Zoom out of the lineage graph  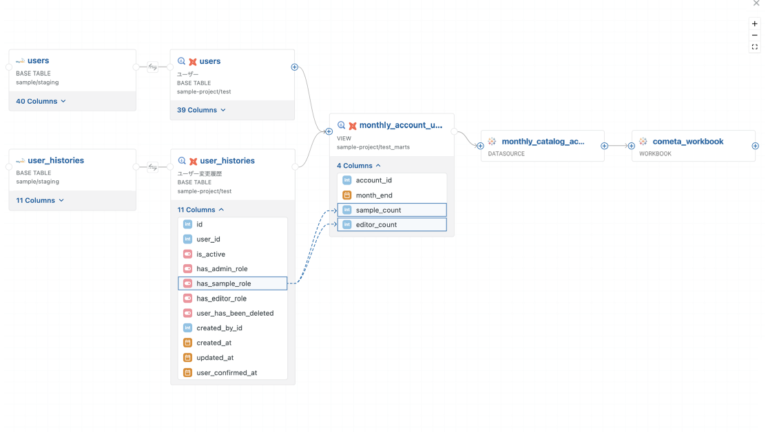755,35
